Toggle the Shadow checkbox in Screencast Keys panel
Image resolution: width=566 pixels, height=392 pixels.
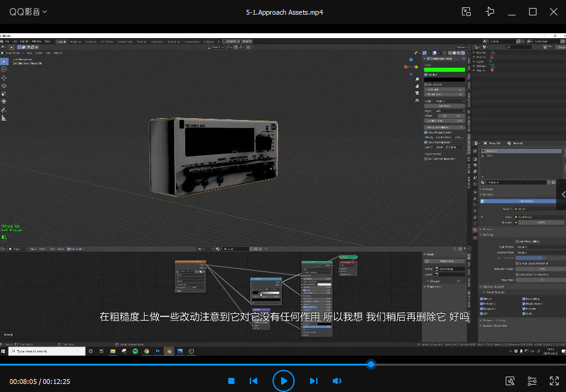click(426, 74)
